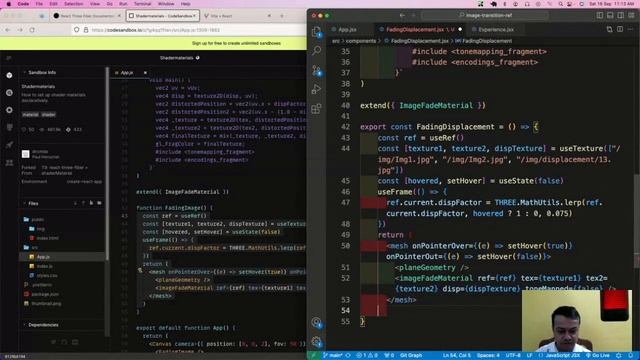The image size is (640, 360).
Task: Click the split editor right icon
Action: [620, 29]
